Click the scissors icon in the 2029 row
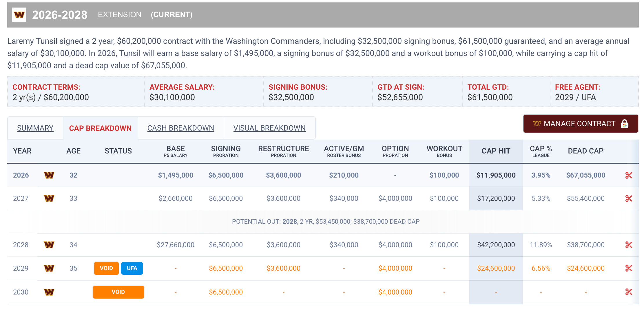The width and height of the screenshot is (644, 309). [x=629, y=268]
